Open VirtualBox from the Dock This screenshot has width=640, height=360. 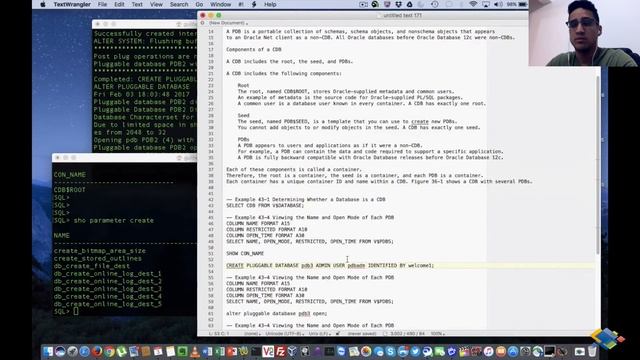[x=292, y=351]
